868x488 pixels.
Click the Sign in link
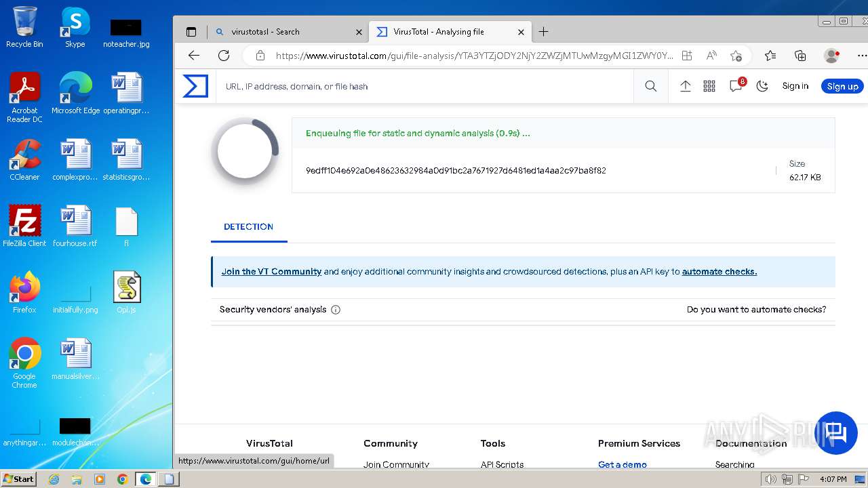pyautogui.click(x=795, y=86)
